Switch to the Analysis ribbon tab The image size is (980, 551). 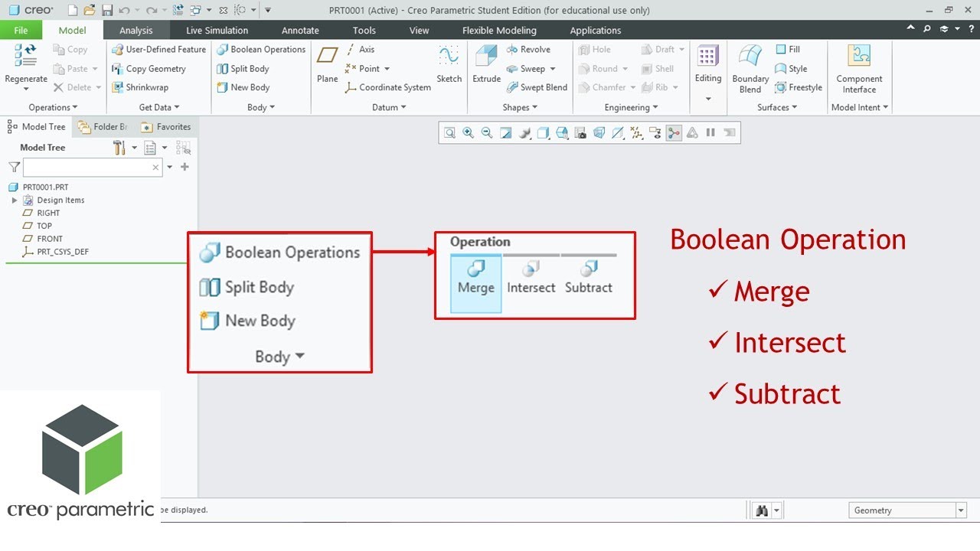[136, 31]
